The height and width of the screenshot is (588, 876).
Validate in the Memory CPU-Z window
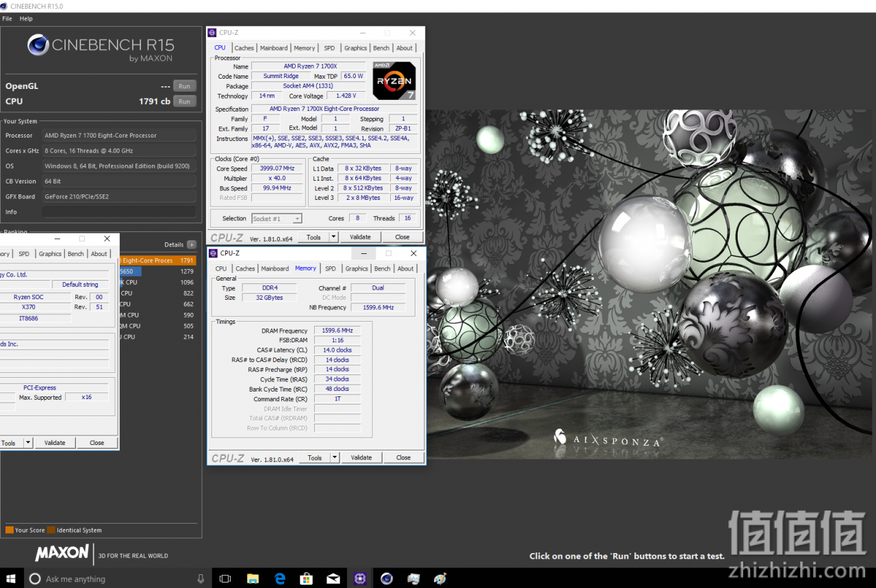(361, 457)
